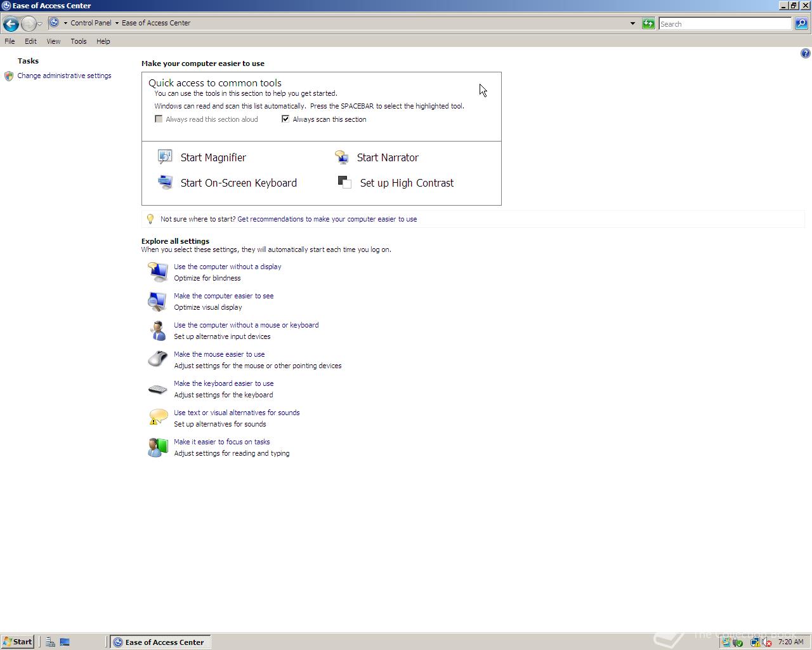Click the Ease of Access address bar icon
Screen dimensions: 812x650
tap(55, 23)
